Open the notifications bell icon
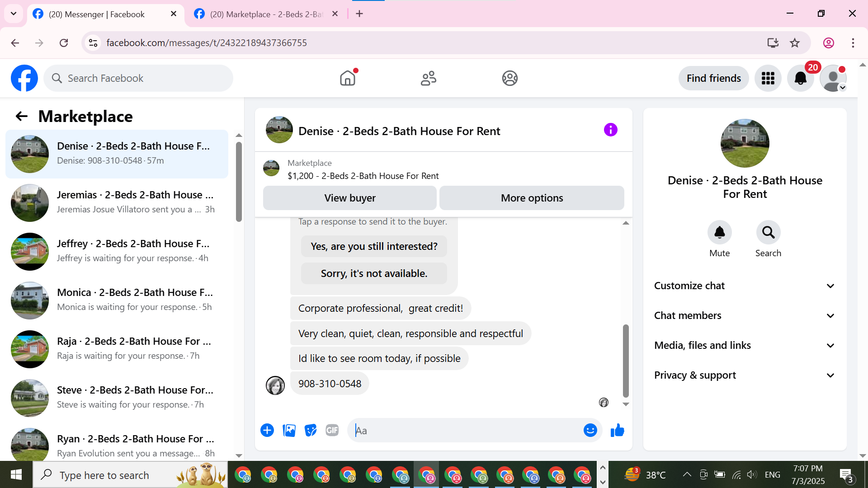 [x=800, y=79]
